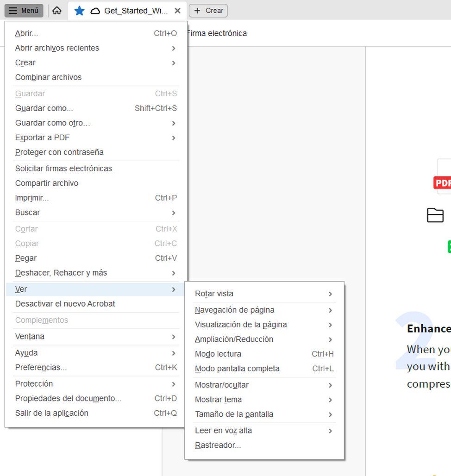Choose Proteger con contraseña
Viewport: 451px width, 476px height.
click(96, 152)
